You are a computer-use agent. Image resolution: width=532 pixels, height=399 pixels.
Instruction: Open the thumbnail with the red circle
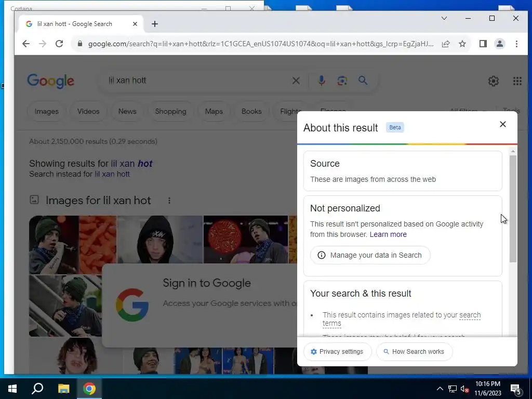(245, 240)
